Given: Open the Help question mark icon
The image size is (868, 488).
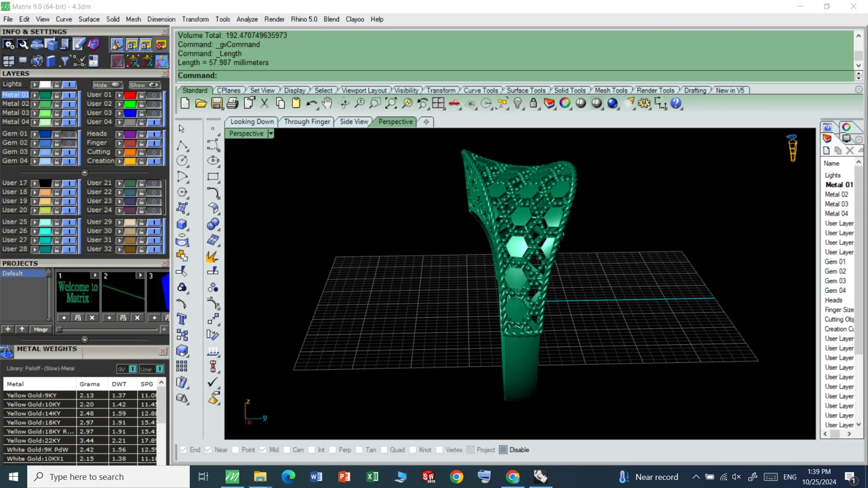Looking at the screenshot, I should pyautogui.click(x=676, y=103).
